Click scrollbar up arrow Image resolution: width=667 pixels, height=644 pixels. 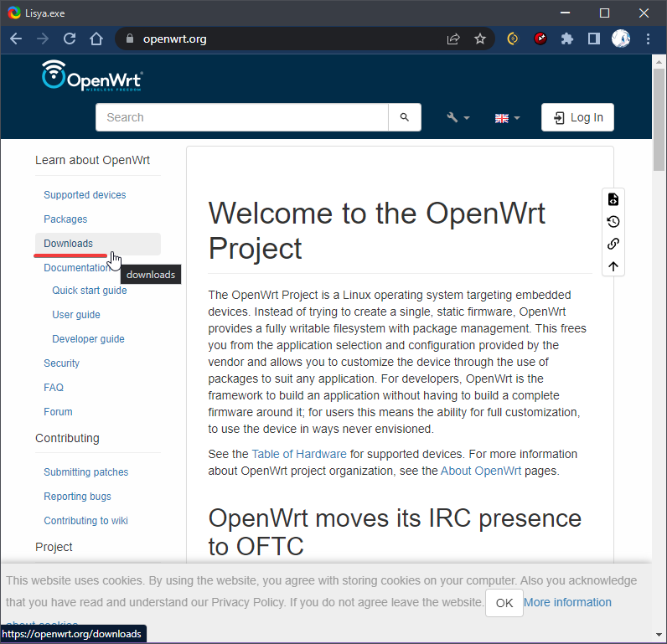[659, 62]
